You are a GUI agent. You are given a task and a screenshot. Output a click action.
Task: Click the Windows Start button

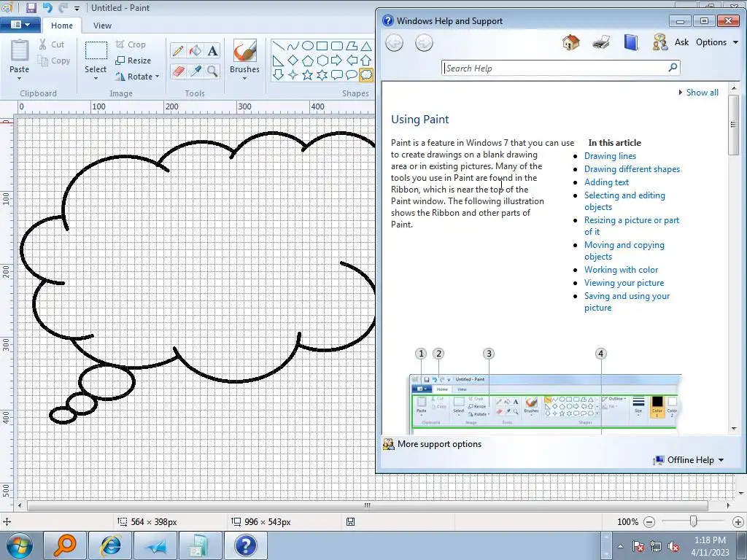pyautogui.click(x=20, y=545)
